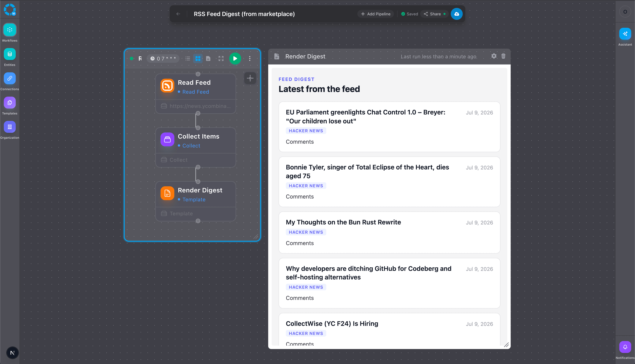Open Render Digest panel settings gear
635x364 pixels.
coord(494,56)
